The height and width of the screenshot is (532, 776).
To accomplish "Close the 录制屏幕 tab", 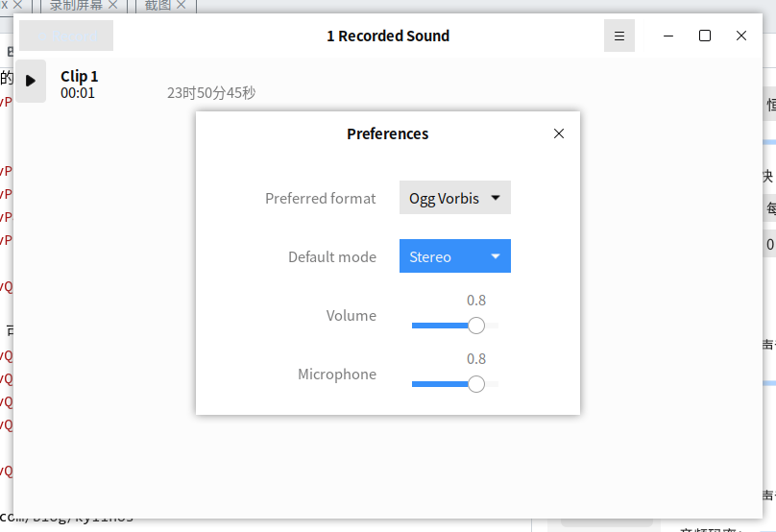I will pyautogui.click(x=112, y=5).
